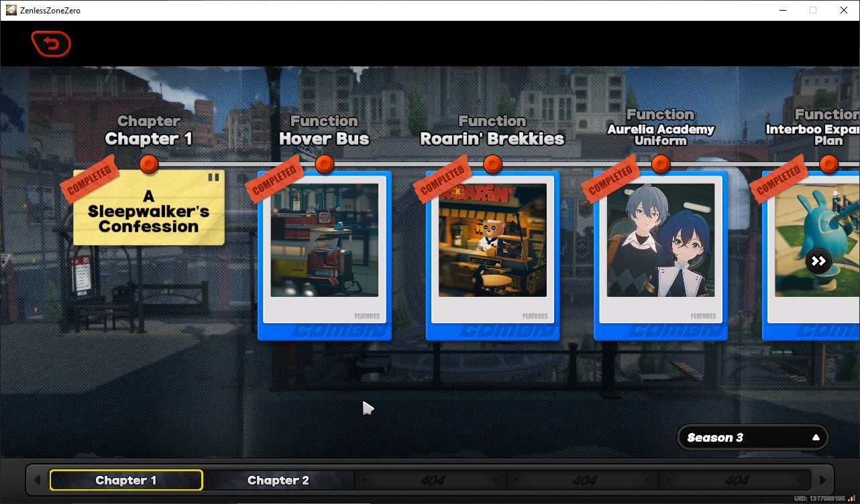
Task: Click the Hover Bus timeline node
Action: click(325, 164)
